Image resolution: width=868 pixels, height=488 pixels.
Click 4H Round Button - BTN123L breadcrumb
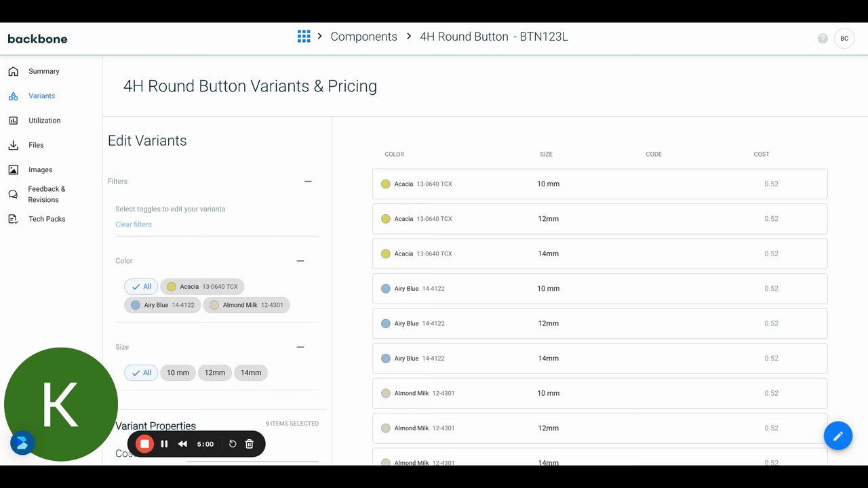(494, 37)
